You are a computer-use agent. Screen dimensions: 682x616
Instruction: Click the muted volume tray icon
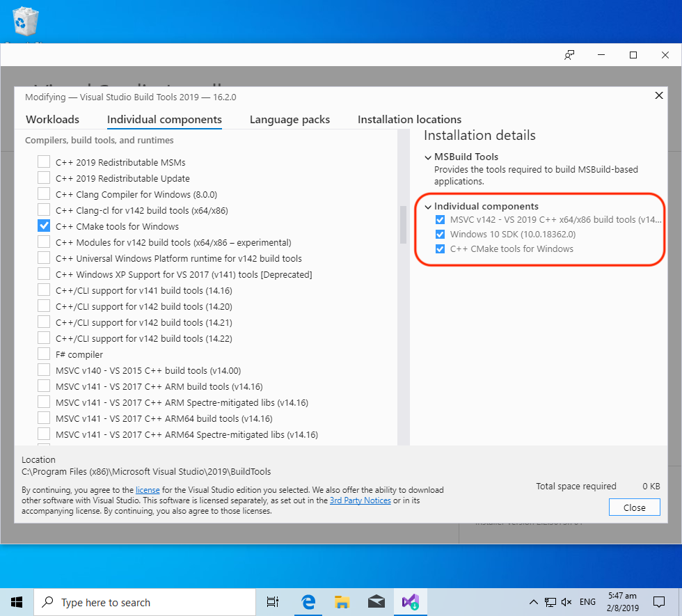tap(566, 603)
